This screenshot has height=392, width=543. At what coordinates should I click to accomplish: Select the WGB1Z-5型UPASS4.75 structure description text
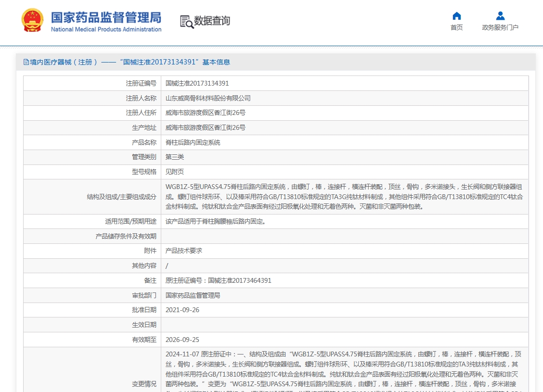point(344,197)
